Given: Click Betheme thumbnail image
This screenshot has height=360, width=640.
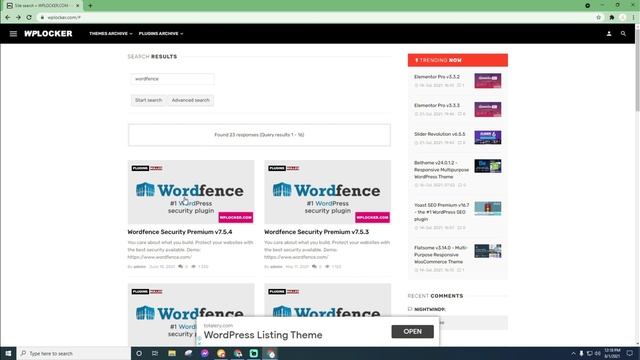Looking at the screenshot, I should point(488,166).
